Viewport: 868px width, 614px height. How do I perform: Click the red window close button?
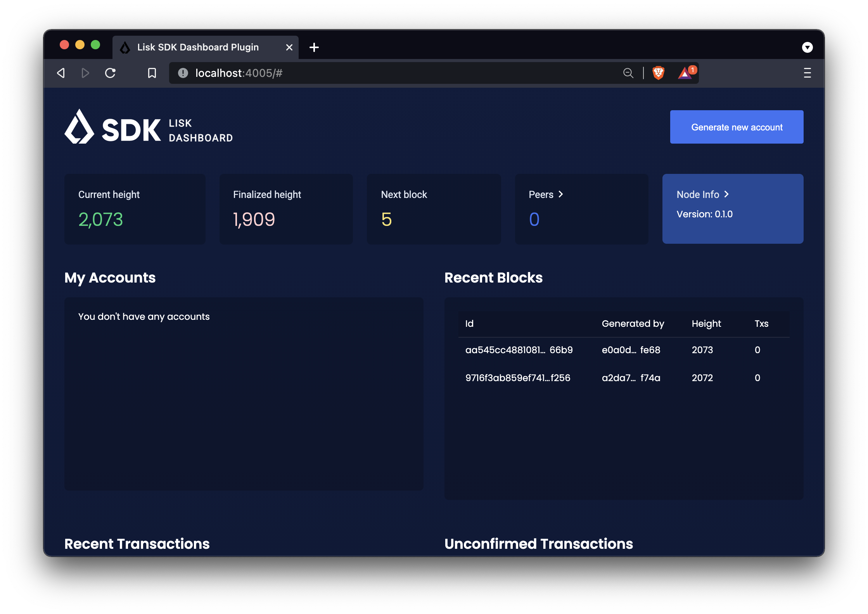tap(64, 45)
